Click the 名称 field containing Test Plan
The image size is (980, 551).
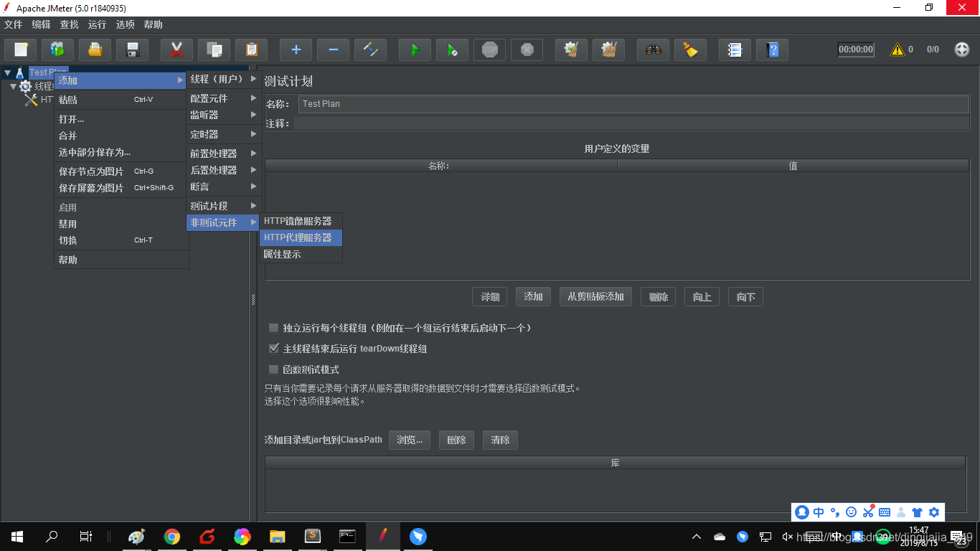(x=633, y=104)
